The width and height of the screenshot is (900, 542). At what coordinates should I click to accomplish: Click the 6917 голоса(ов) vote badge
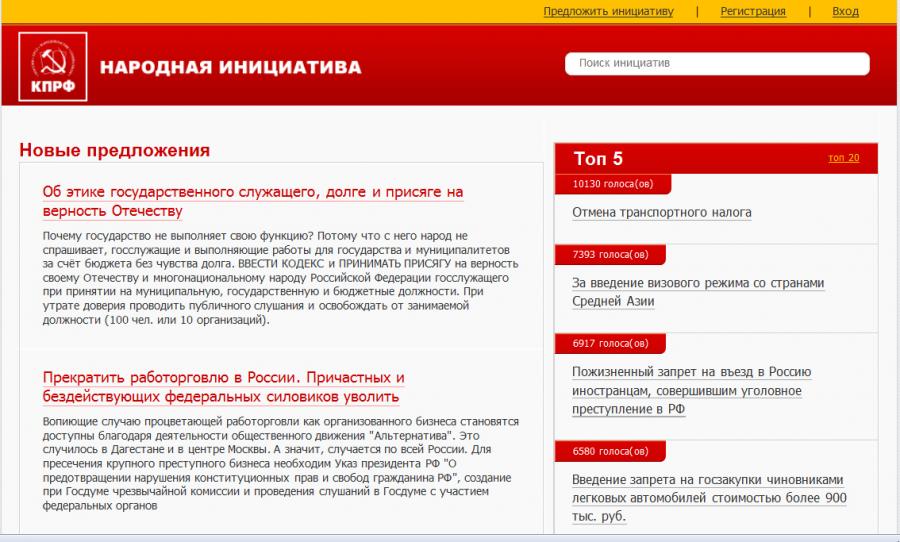click(609, 344)
